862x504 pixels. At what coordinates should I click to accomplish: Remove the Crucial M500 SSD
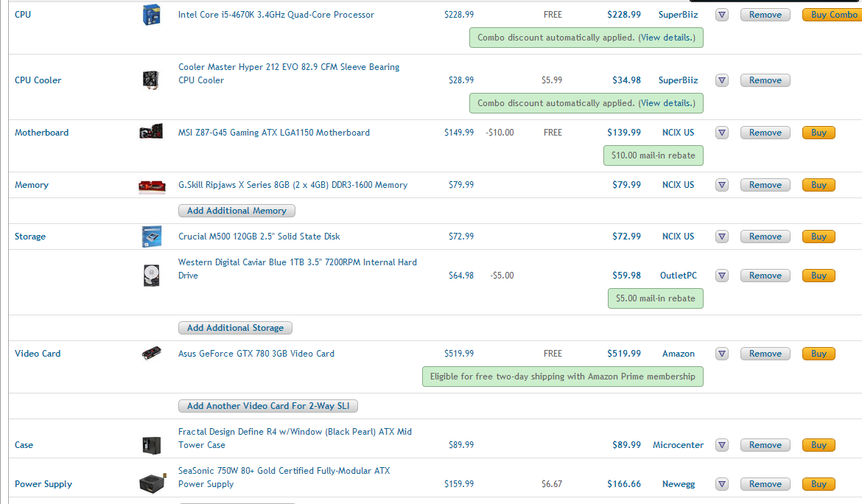coord(765,237)
